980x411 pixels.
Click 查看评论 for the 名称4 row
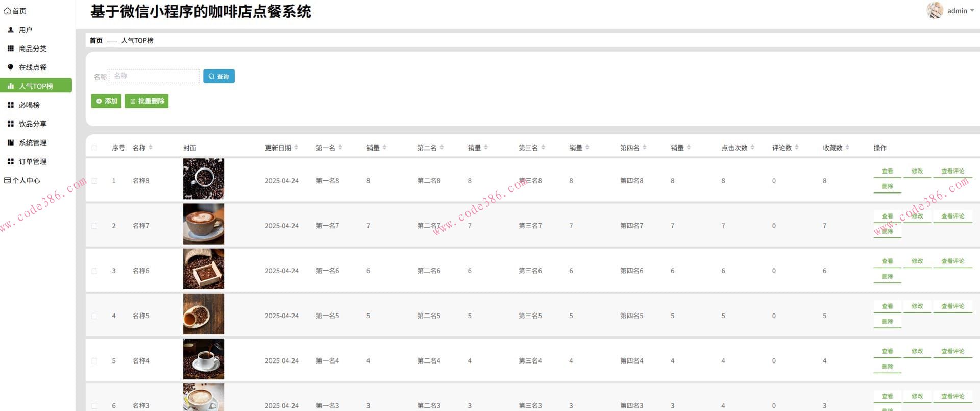(953, 351)
